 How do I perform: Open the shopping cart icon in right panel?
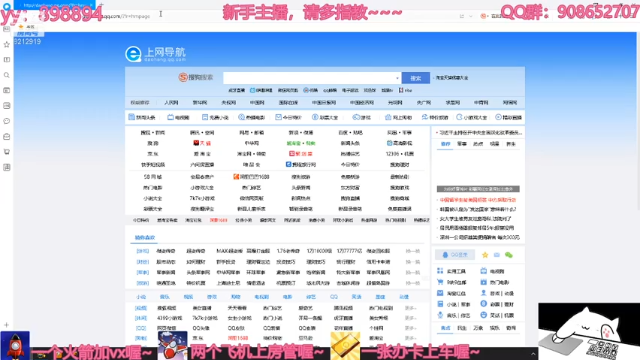tap(440, 282)
